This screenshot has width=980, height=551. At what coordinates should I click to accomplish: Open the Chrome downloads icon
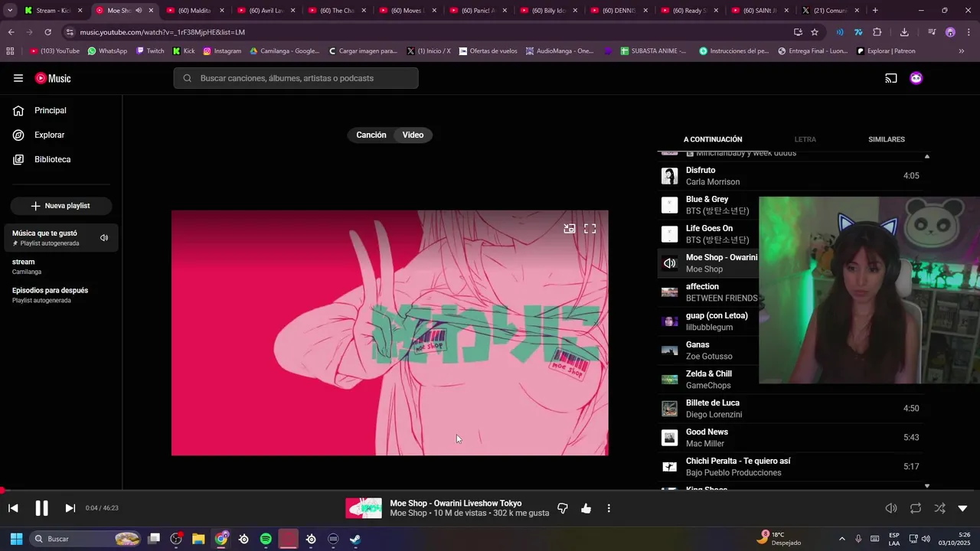[904, 32]
